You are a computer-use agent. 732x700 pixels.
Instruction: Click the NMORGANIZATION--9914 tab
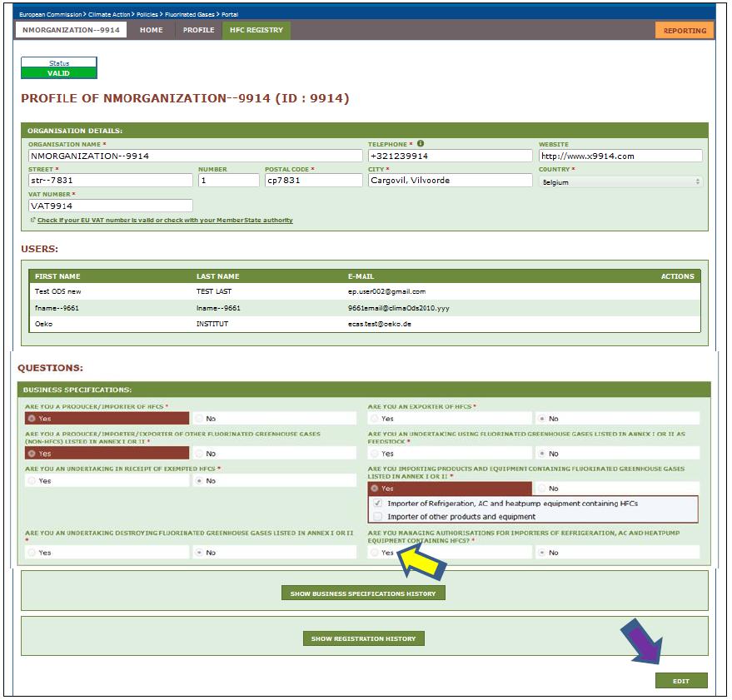(x=71, y=30)
